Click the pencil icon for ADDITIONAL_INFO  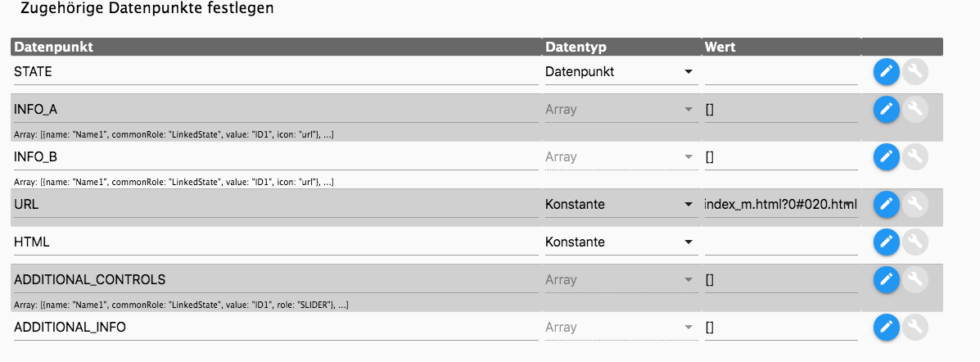point(886,327)
